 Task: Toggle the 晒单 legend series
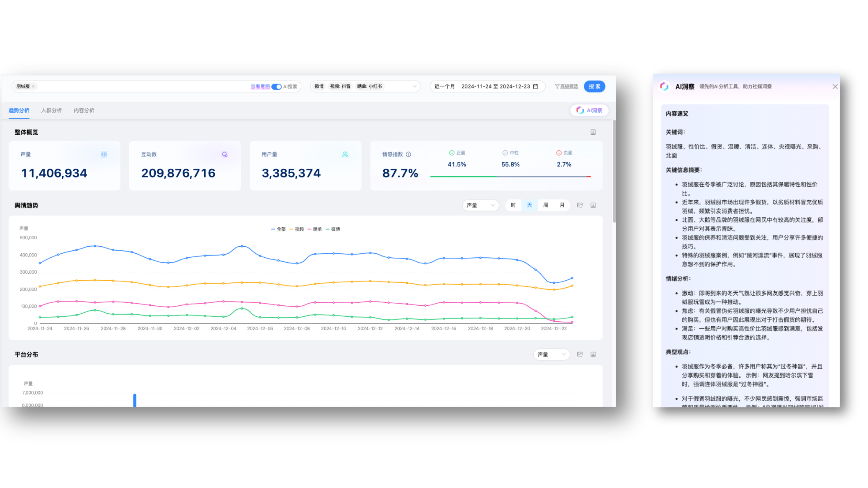(315, 229)
